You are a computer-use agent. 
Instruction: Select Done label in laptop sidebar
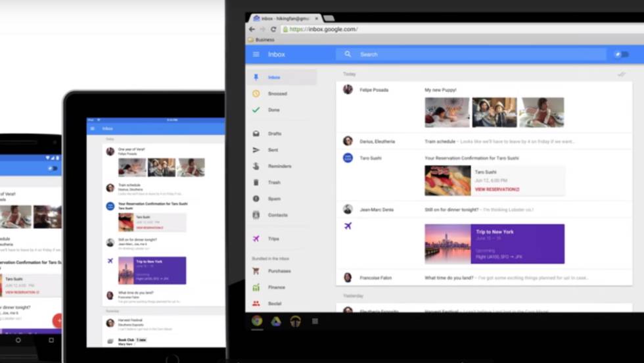(x=274, y=110)
